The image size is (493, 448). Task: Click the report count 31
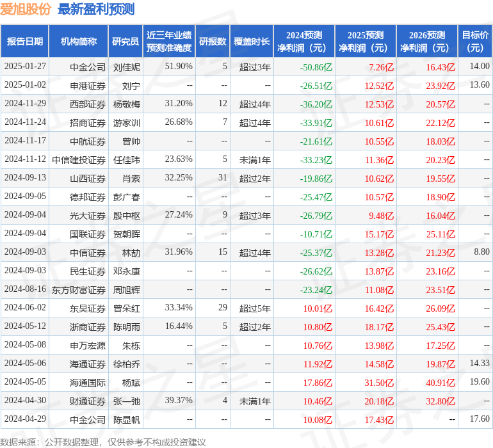223,178
